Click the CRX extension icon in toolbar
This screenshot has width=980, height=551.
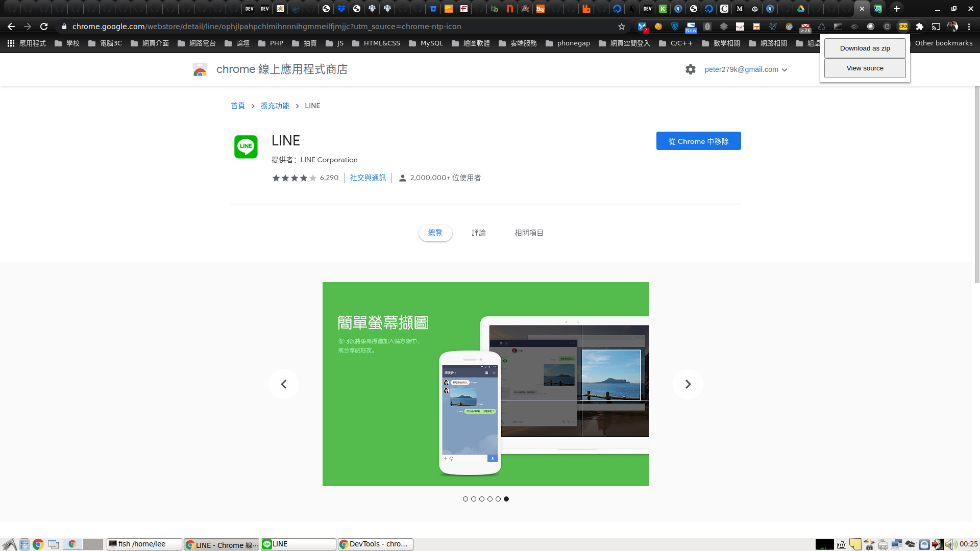coord(903,27)
